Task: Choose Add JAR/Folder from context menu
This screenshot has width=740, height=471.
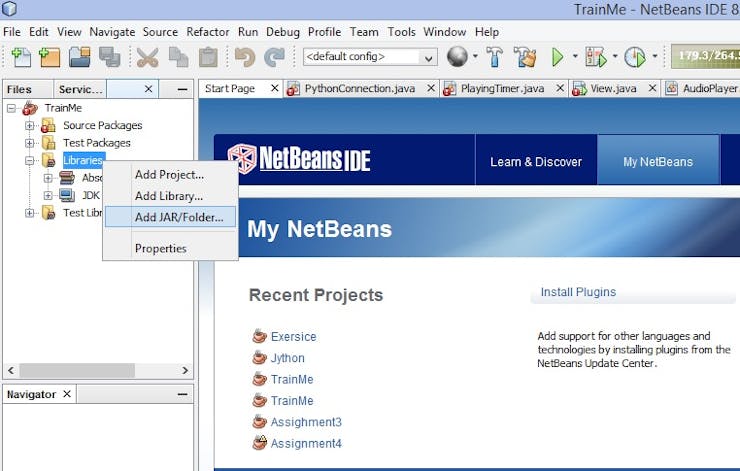Action: point(170,217)
